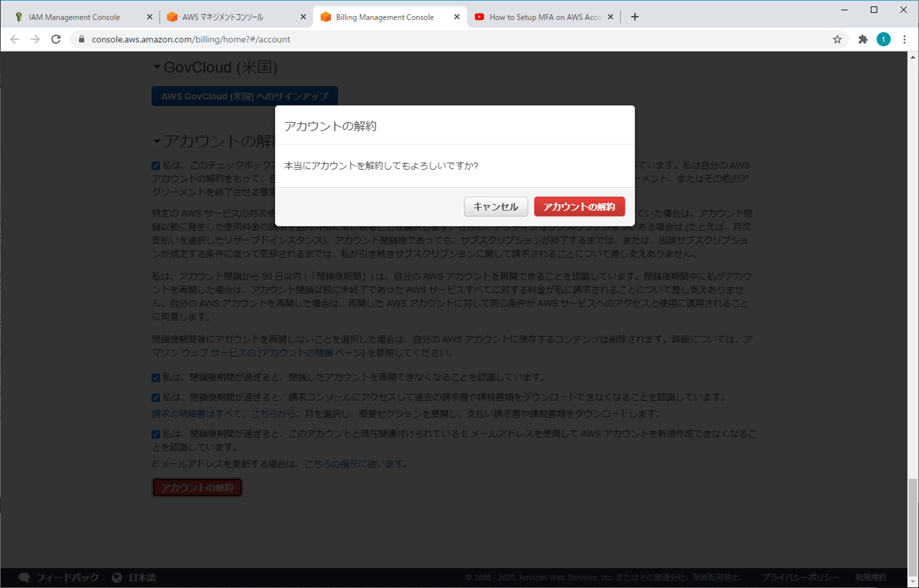Open the Chrome three-dot menu

tap(904, 39)
